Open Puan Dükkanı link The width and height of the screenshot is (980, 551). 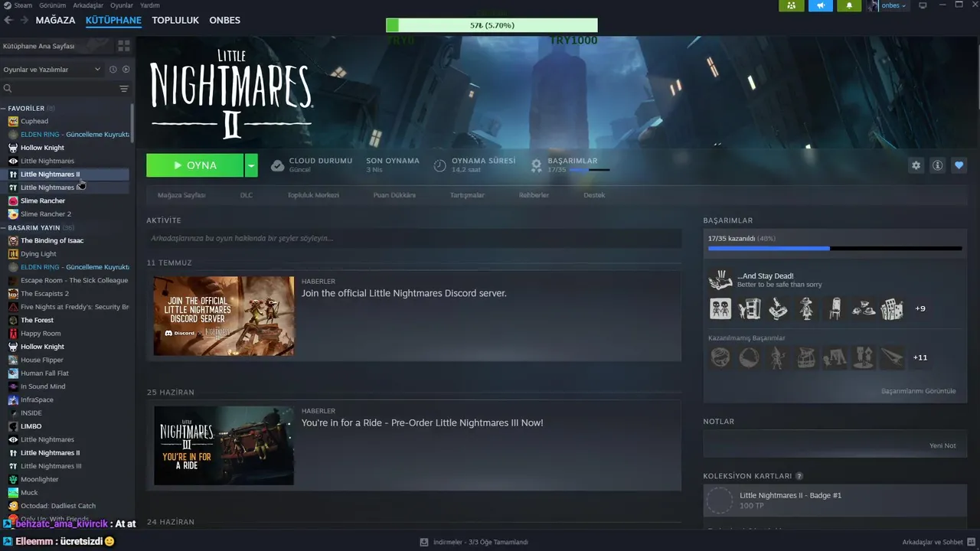pos(394,195)
